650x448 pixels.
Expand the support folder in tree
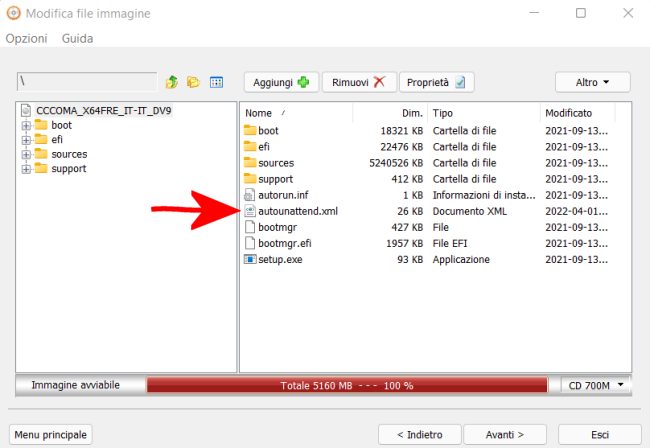tap(26, 169)
